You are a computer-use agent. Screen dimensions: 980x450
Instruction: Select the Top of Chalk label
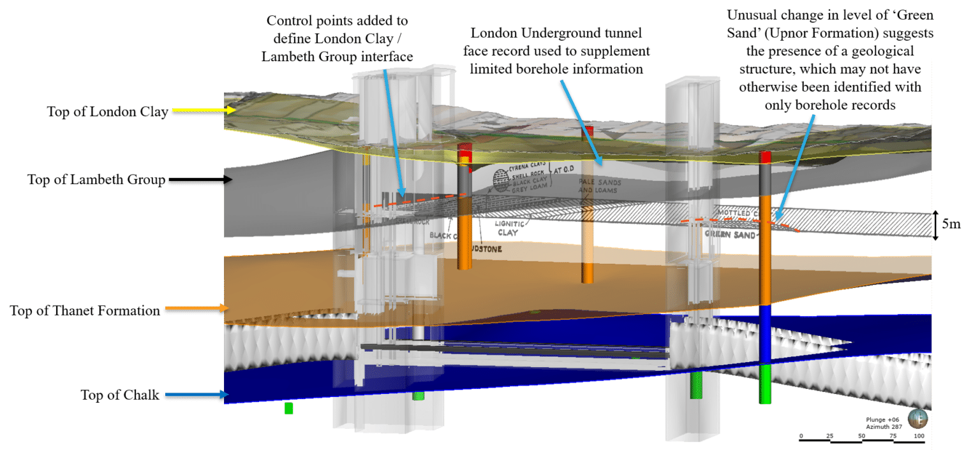coord(119,395)
